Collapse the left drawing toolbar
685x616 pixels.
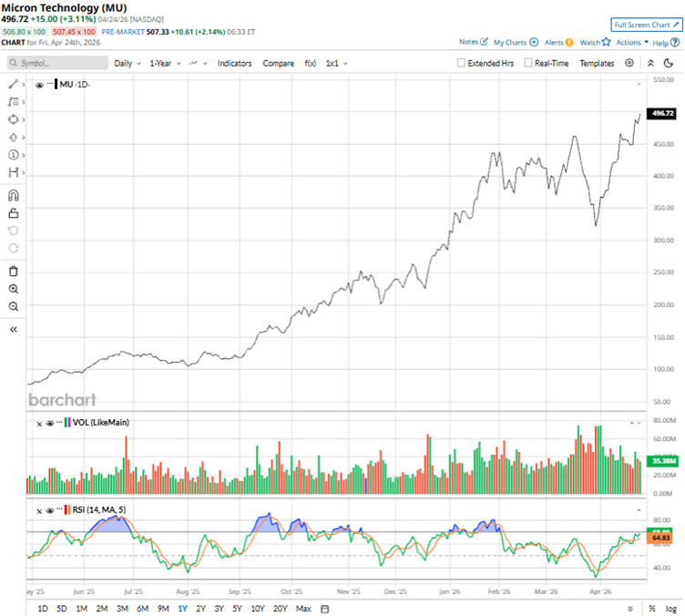tap(14, 329)
